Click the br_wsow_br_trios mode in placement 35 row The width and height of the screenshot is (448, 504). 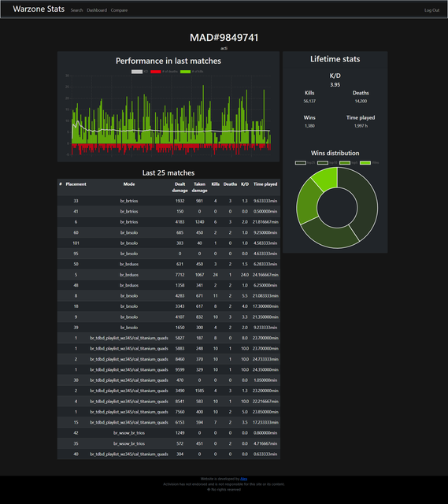129,443
